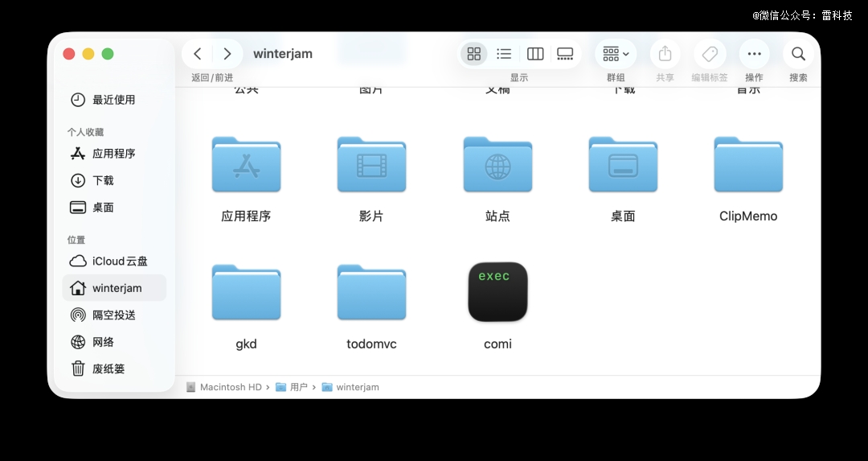Select the 应用程序 folder icon

tap(247, 165)
